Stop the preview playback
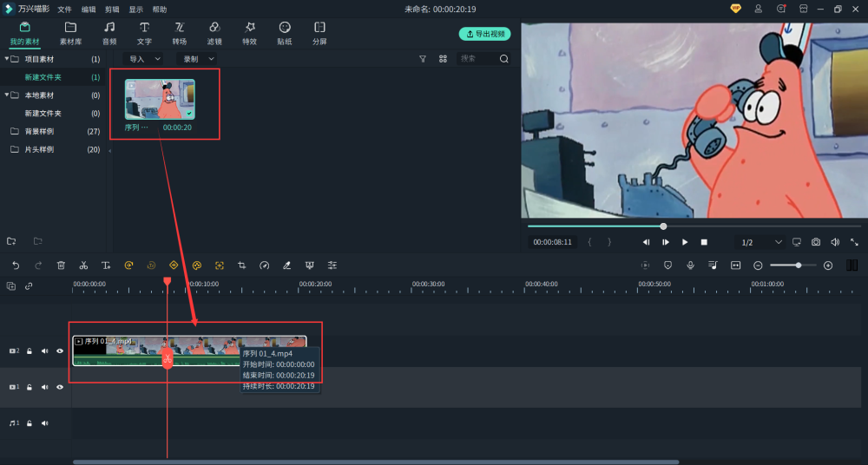 (704, 242)
